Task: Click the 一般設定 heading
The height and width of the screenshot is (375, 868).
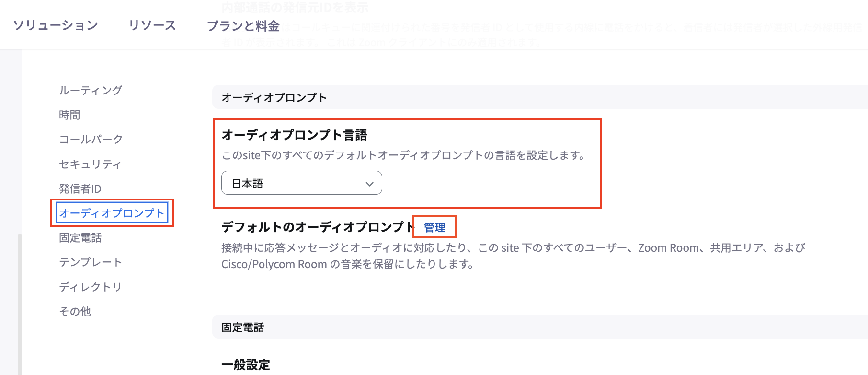Action: pos(246,365)
